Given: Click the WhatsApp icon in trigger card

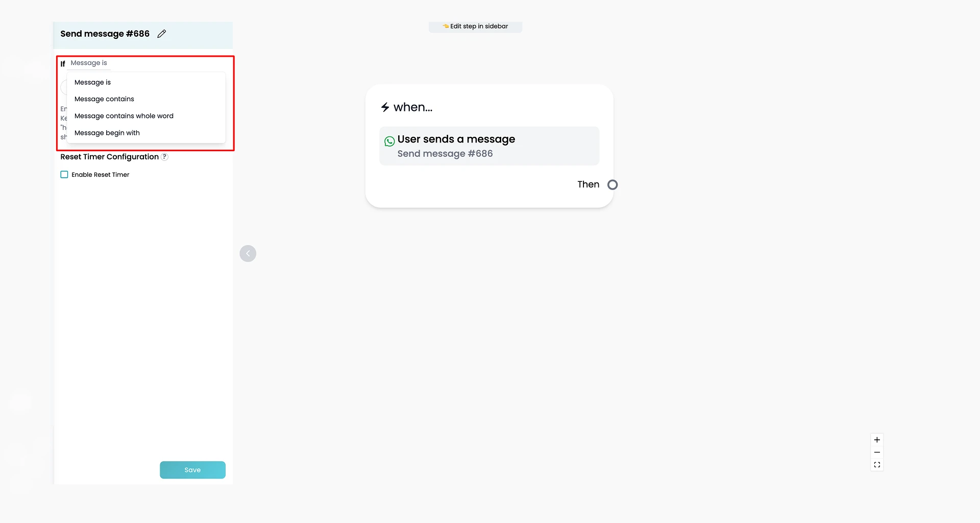Looking at the screenshot, I should coord(389,141).
